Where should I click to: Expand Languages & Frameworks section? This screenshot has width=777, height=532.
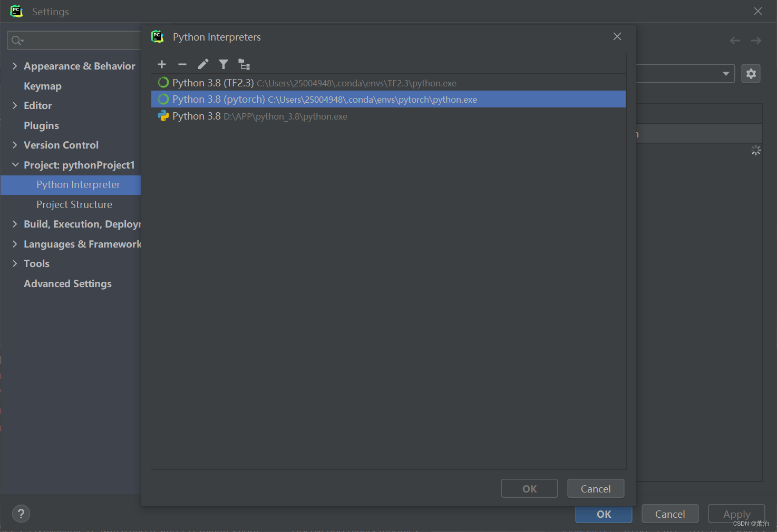point(15,244)
